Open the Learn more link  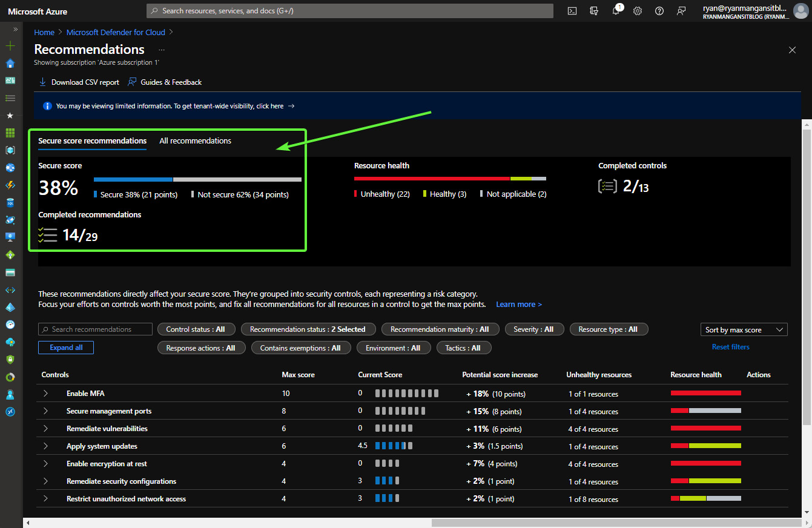tap(519, 305)
